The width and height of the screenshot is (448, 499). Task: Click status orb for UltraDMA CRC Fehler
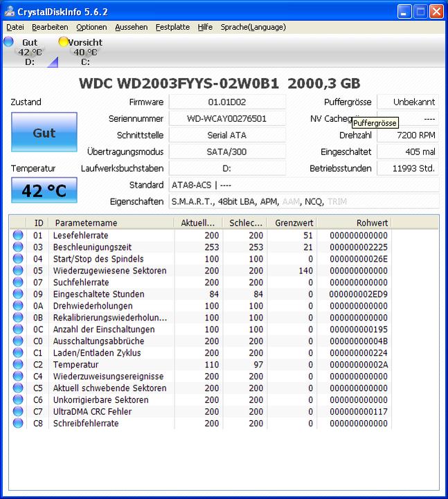(x=18, y=412)
